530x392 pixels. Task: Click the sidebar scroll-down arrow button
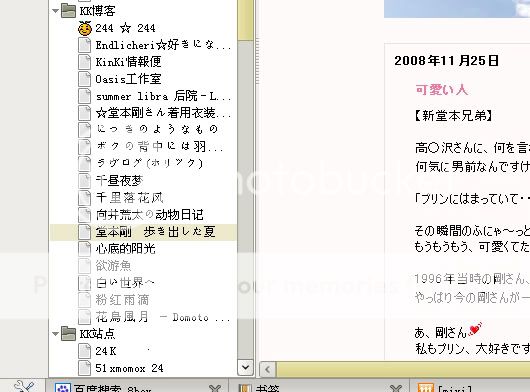click(x=246, y=367)
